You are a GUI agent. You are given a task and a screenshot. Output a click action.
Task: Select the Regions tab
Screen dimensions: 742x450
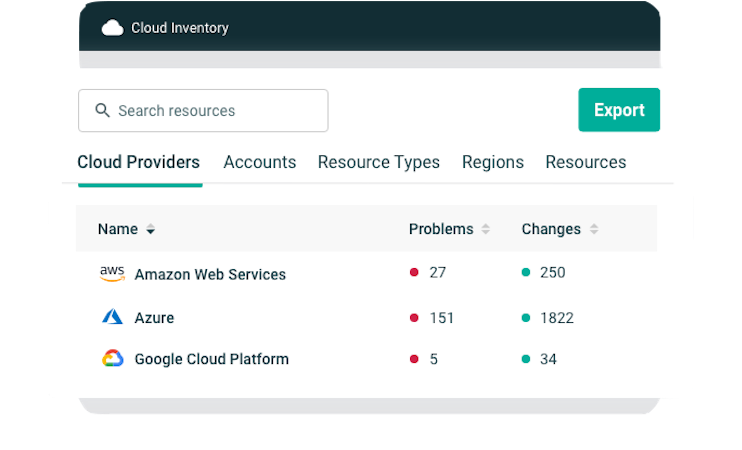tap(493, 162)
